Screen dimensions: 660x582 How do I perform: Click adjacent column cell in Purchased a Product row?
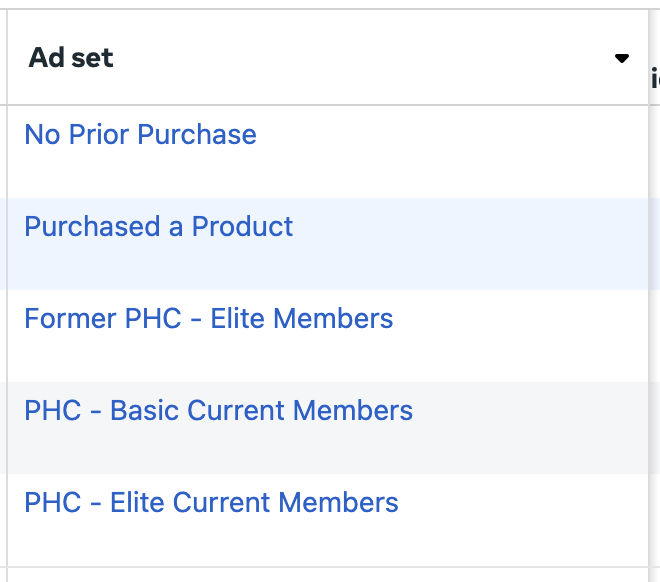pos(655,244)
